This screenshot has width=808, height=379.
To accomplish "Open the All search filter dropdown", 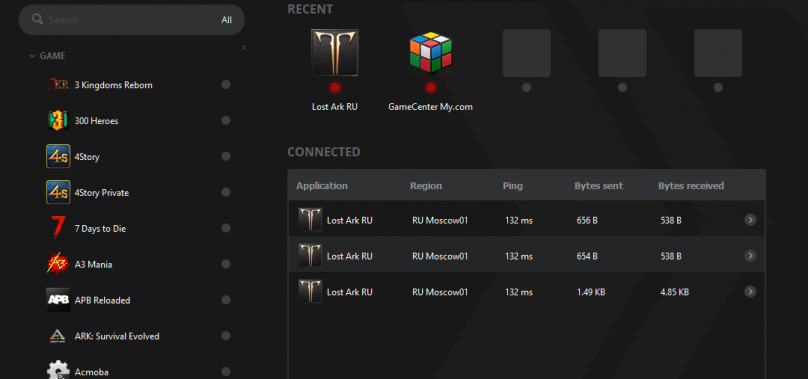I will 227,20.
